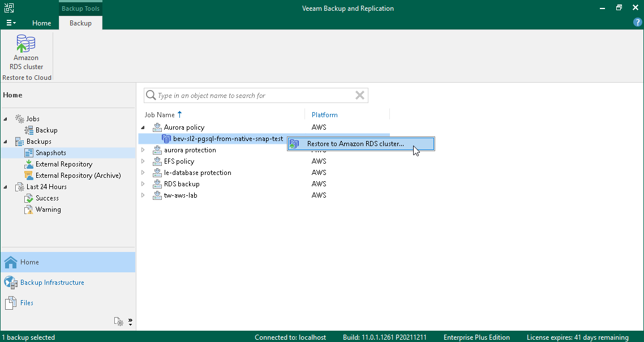Select the Snapshots tree label
The image size is (644, 342).
(50, 153)
